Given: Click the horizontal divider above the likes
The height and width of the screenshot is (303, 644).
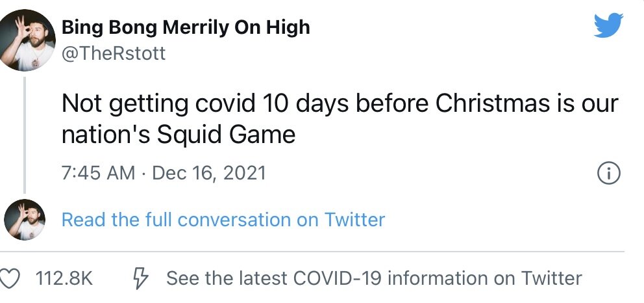Looking at the screenshot, I should 312,252.
